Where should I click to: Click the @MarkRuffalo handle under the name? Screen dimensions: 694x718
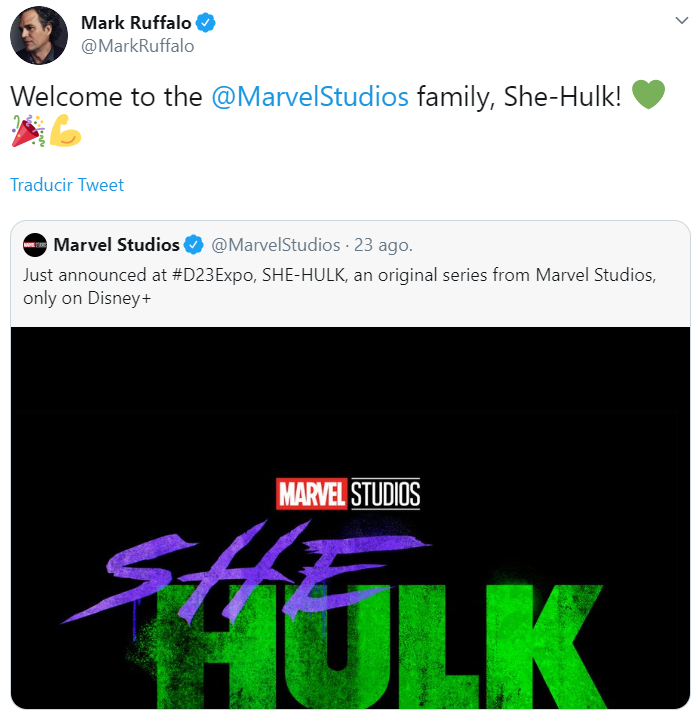(x=137, y=46)
